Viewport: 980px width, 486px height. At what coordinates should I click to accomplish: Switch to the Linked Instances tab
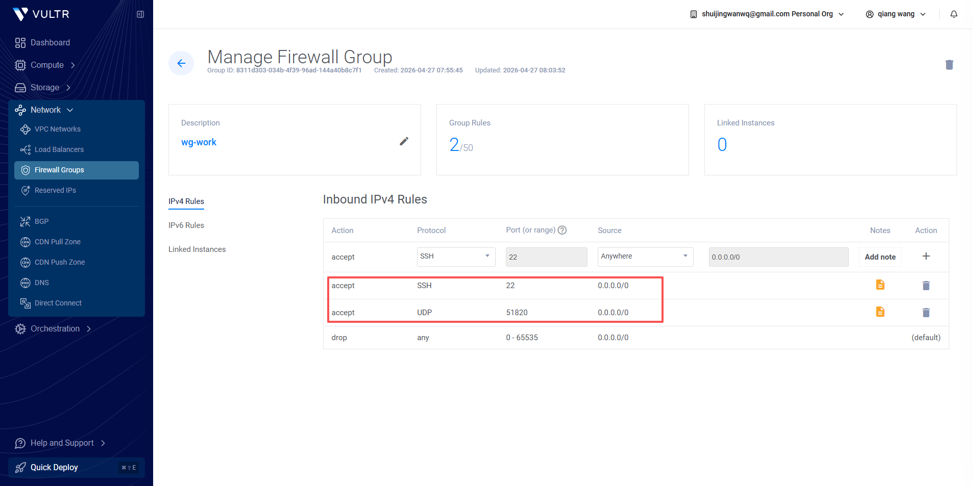(x=197, y=249)
